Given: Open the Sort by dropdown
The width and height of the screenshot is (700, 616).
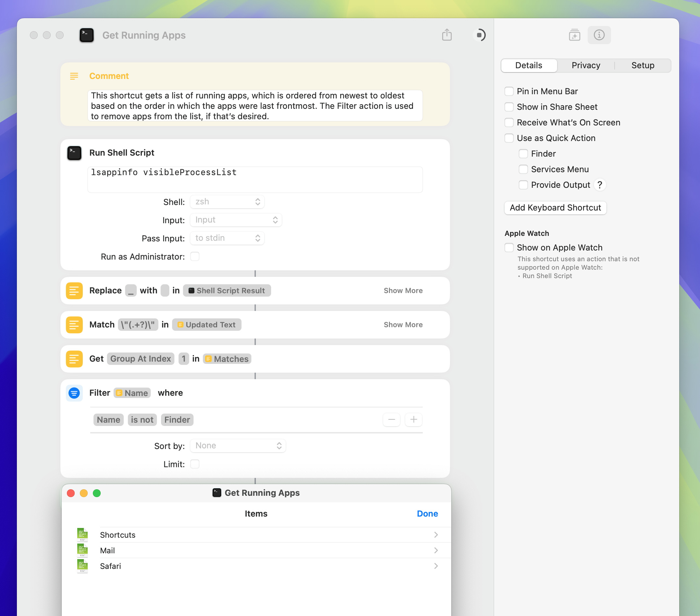Looking at the screenshot, I should click(238, 446).
